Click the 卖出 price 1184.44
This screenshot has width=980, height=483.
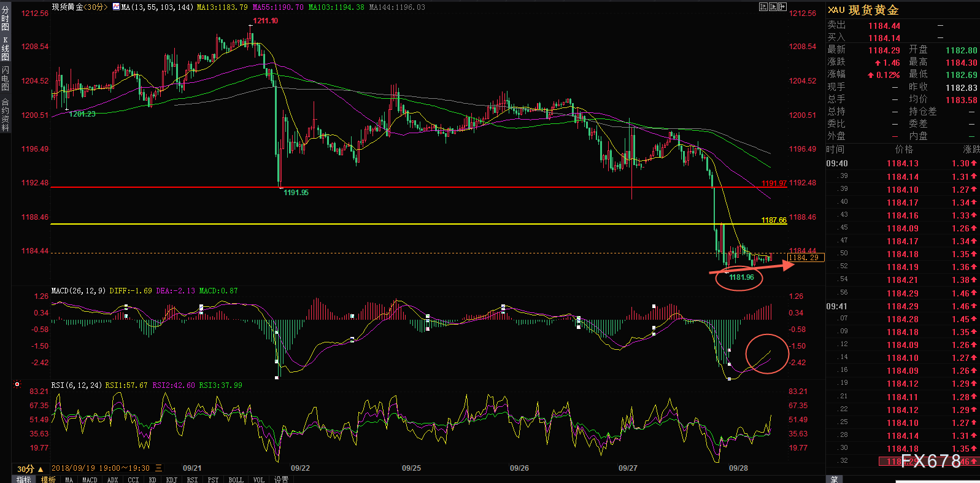tap(884, 26)
